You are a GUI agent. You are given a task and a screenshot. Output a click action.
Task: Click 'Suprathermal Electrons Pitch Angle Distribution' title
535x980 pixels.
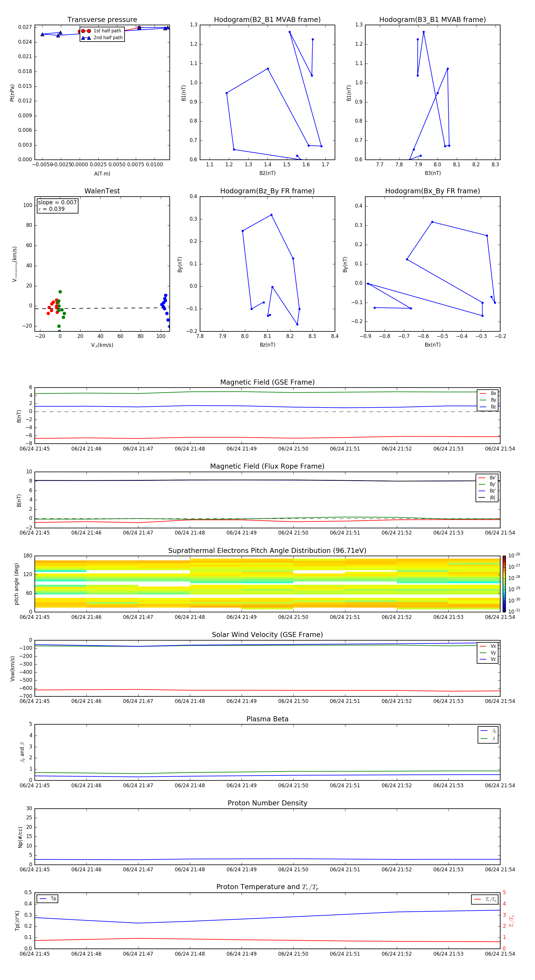pos(267,551)
